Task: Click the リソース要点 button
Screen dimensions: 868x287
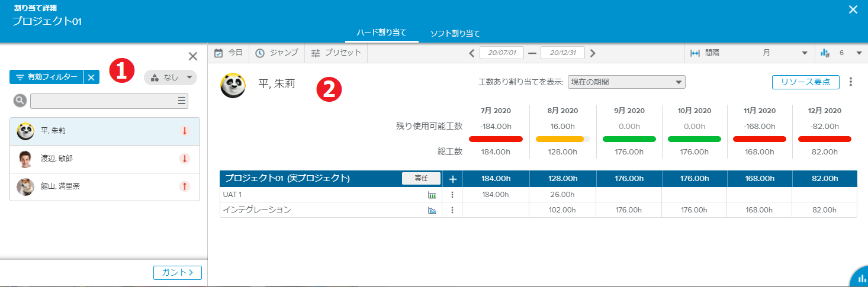Action: pyautogui.click(x=805, y=82)
